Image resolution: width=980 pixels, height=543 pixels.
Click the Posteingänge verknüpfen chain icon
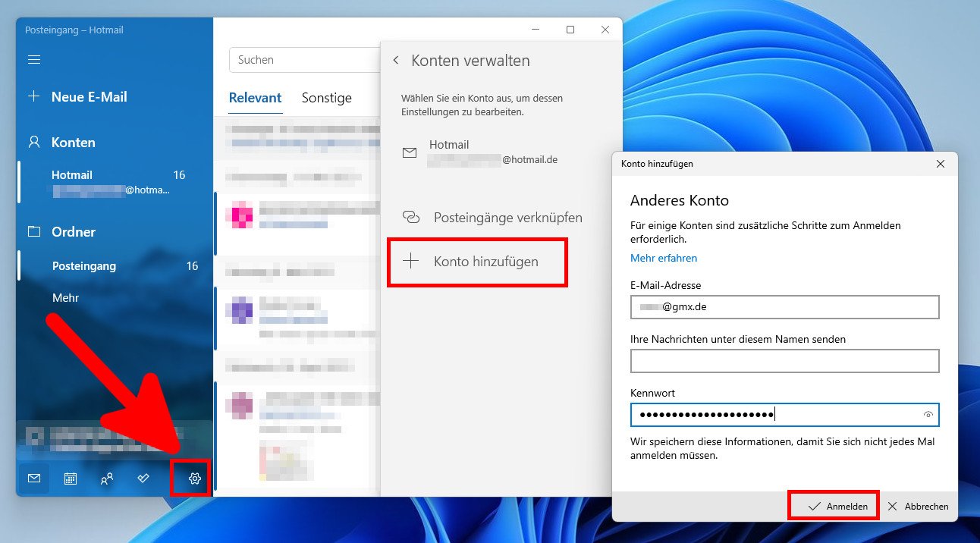point(410,218)
